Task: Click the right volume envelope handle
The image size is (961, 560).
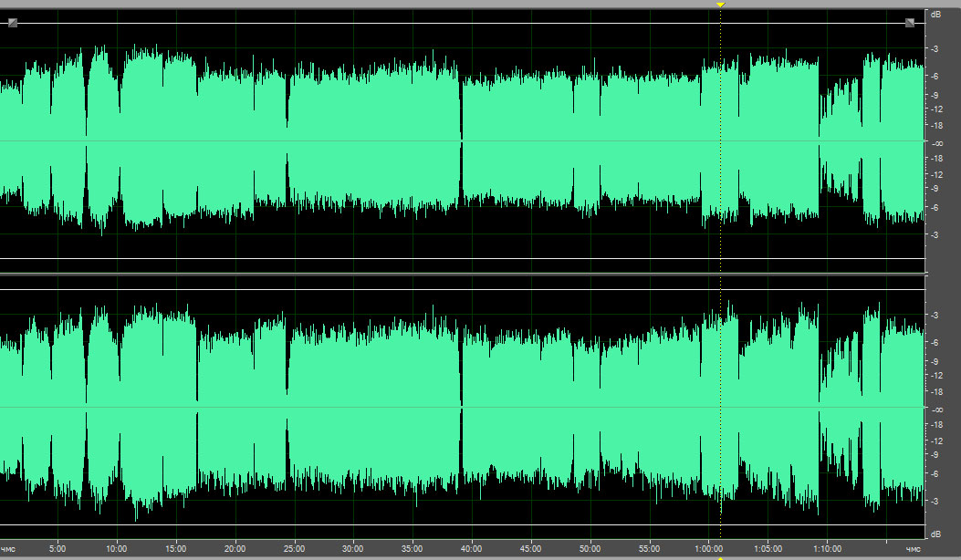Action: click(910, 23)
